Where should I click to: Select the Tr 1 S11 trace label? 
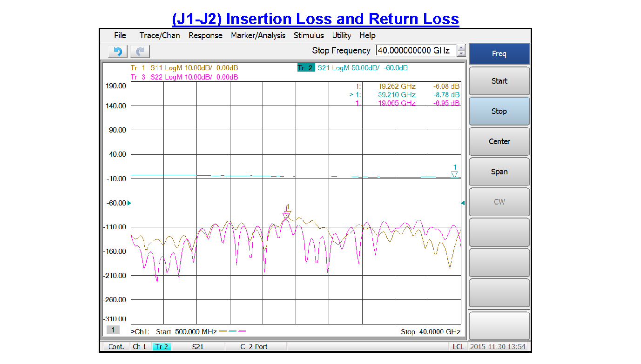click(x=184, y=68)
